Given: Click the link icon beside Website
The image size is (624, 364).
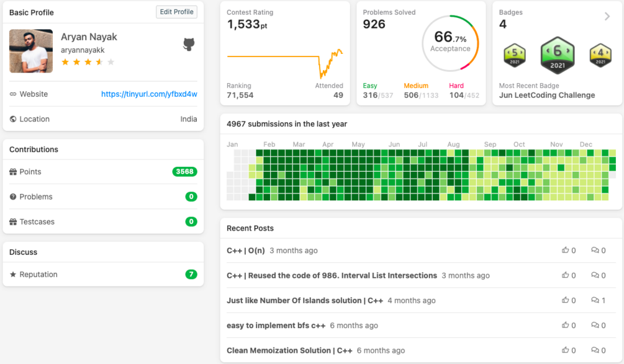Looking at the screenshot, I should click(x=13, y=94).
